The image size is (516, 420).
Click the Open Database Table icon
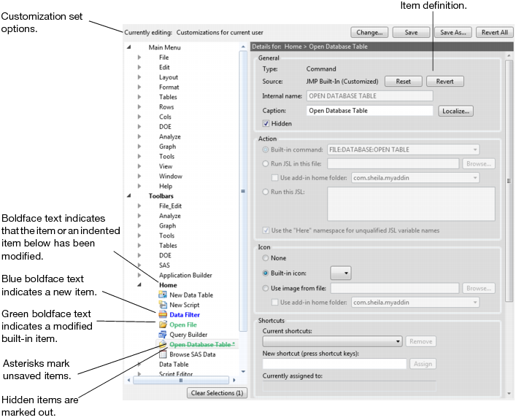(x=163, y=345)
